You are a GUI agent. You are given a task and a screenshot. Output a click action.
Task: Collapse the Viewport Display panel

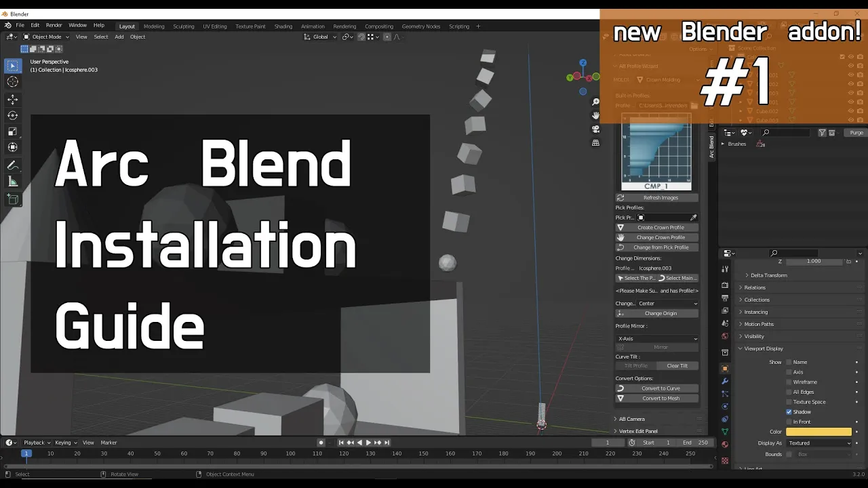click(x=763, y=348)
